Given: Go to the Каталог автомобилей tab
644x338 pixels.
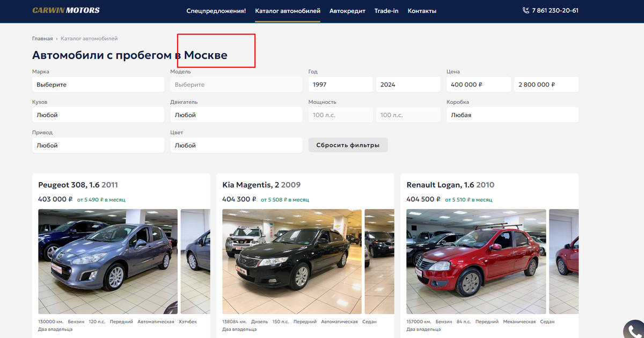Looking at the screenshot, I should tap(288, 11).
